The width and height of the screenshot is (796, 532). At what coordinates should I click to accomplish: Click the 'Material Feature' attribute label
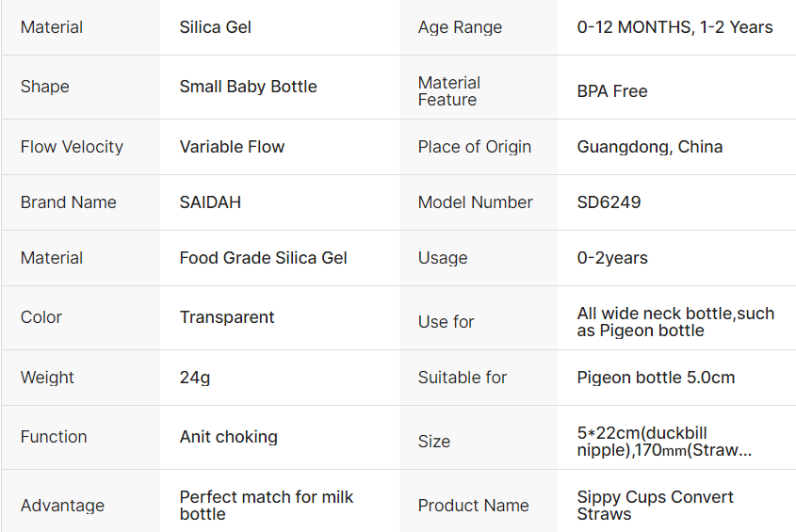[448, 91]
